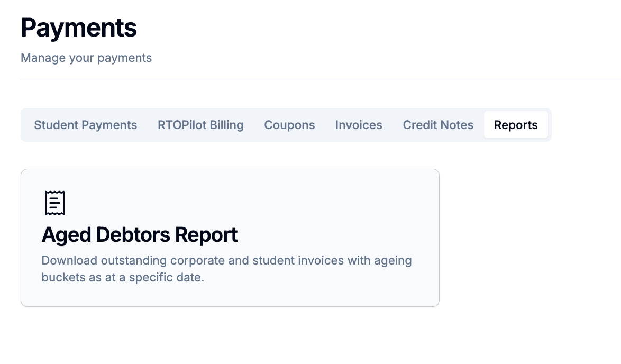This screenshot has width=621, height=364.
Task: Switch to the RTOPilot Billing tab
Action: click(x=200, y=125)
